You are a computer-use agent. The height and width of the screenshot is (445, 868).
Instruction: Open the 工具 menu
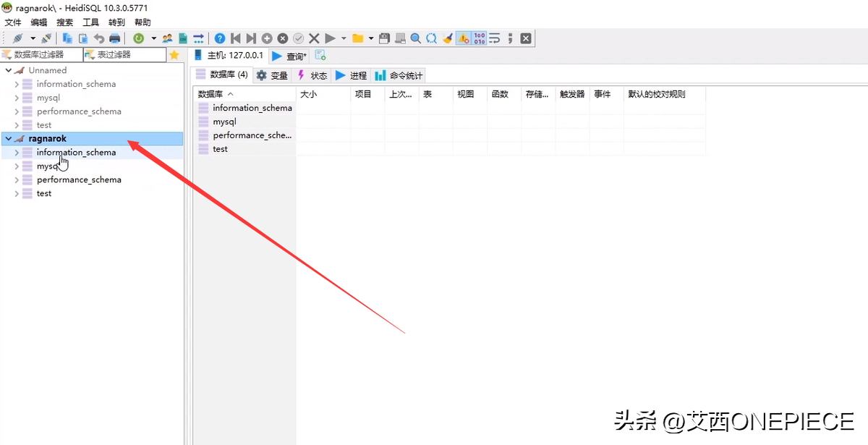[x=90, y=22]
